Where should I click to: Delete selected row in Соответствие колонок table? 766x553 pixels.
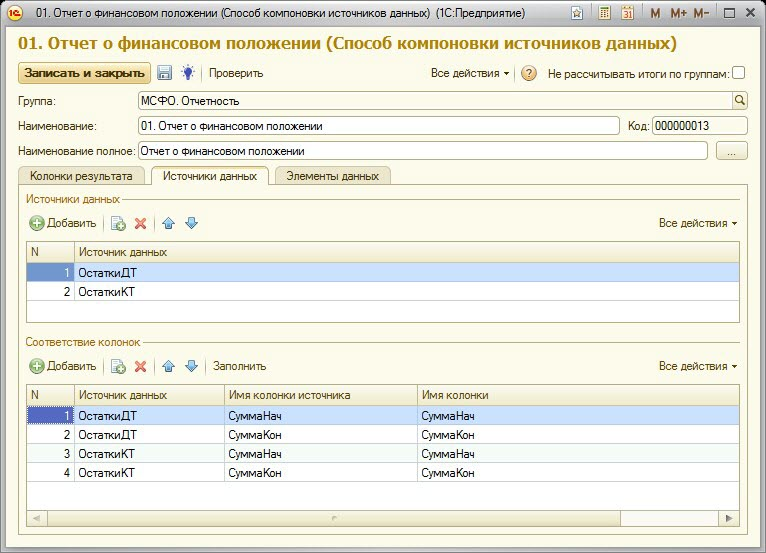point(141,366)
